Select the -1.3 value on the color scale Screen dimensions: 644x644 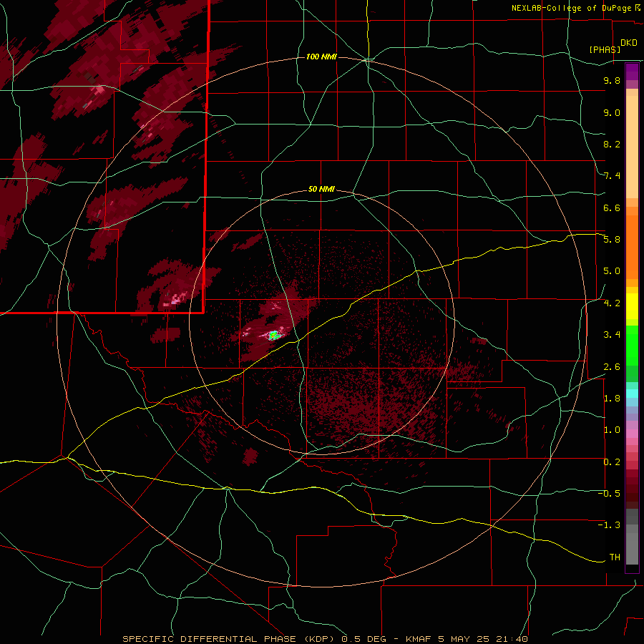(609, 525)
